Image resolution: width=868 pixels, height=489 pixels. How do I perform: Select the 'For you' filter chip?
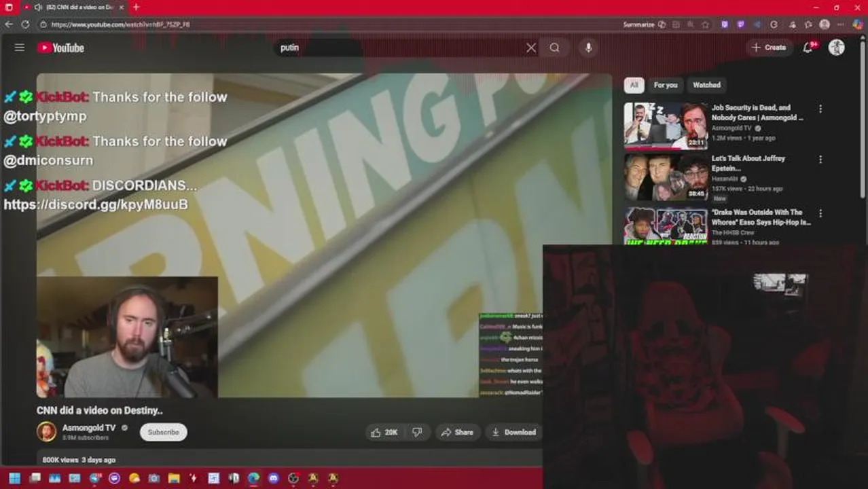click(x=666, y=85)
